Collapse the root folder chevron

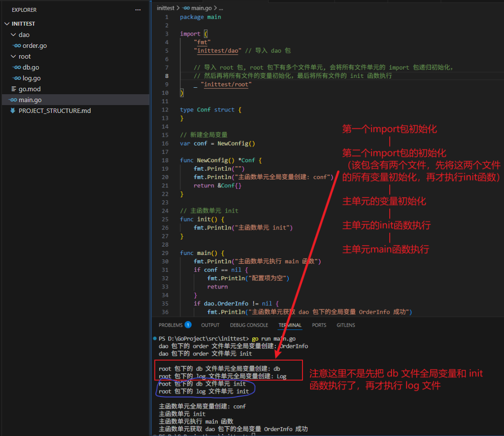(13, 57)
